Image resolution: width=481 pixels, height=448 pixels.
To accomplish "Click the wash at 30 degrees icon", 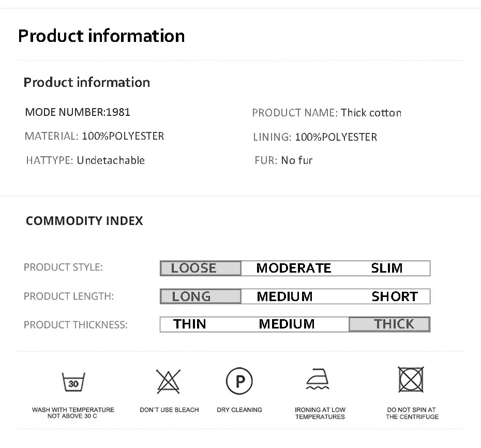I will (73, 383).
